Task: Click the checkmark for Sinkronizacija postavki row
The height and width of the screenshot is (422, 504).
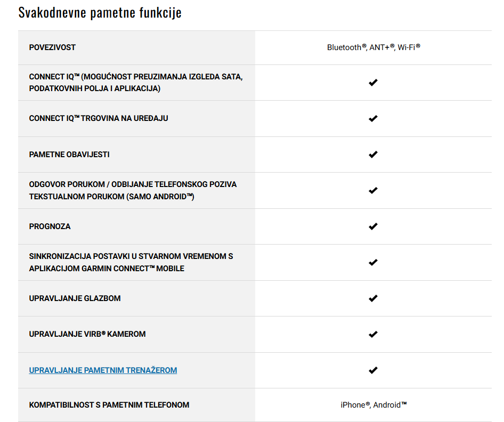Action: pyautogui.click(x=373, y=263)
